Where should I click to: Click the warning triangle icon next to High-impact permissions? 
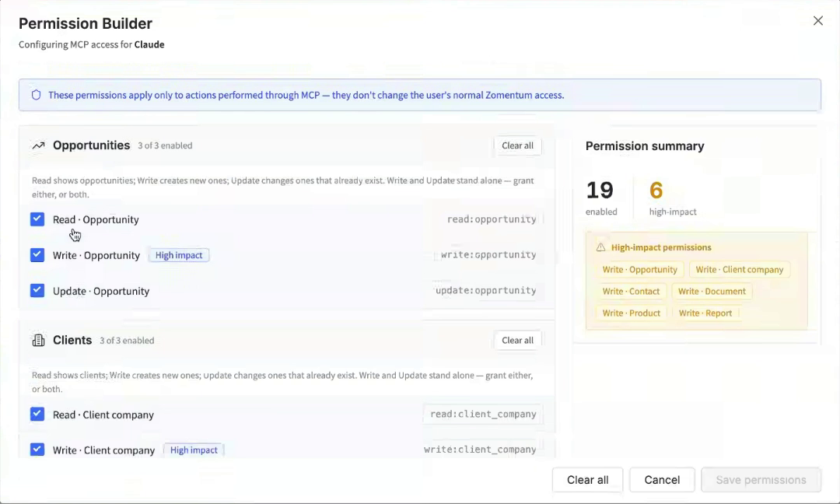pyautogui.click(x=600, y=247)
